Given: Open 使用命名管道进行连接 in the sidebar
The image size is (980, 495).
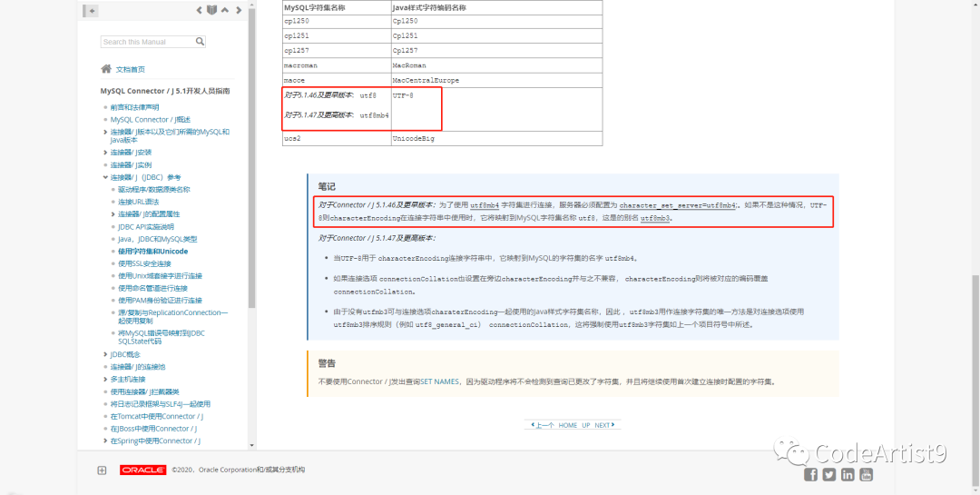Looking at the screenshot, I should click(x=152, y=289).
